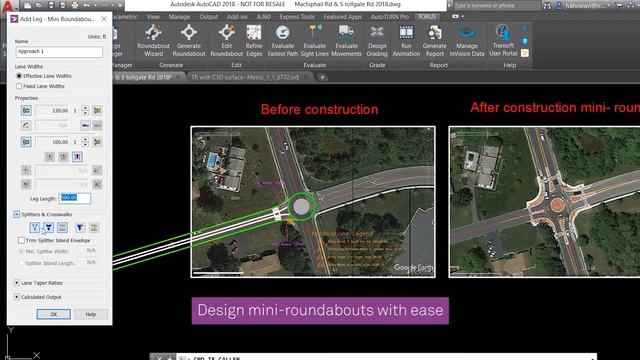Click the exit lane icon beside 100.00
Image resolution: width=640 pixels, height=360 pixels.
(26, 142)
